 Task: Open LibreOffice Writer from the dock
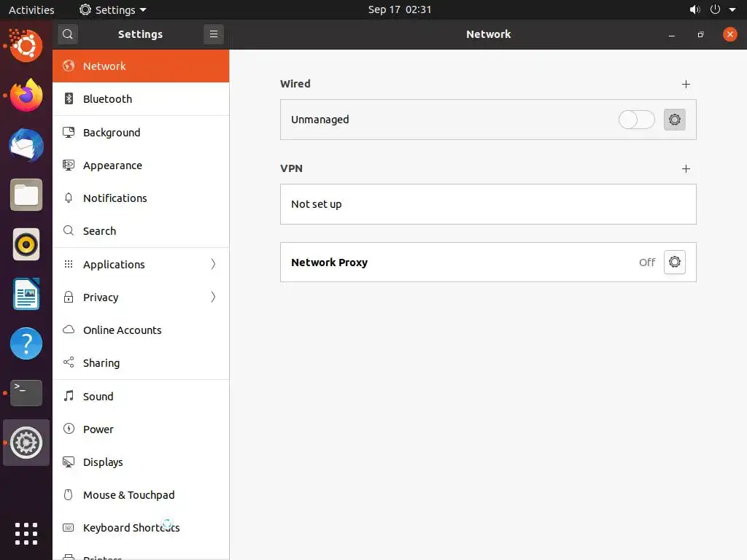(x=26, y=294)
